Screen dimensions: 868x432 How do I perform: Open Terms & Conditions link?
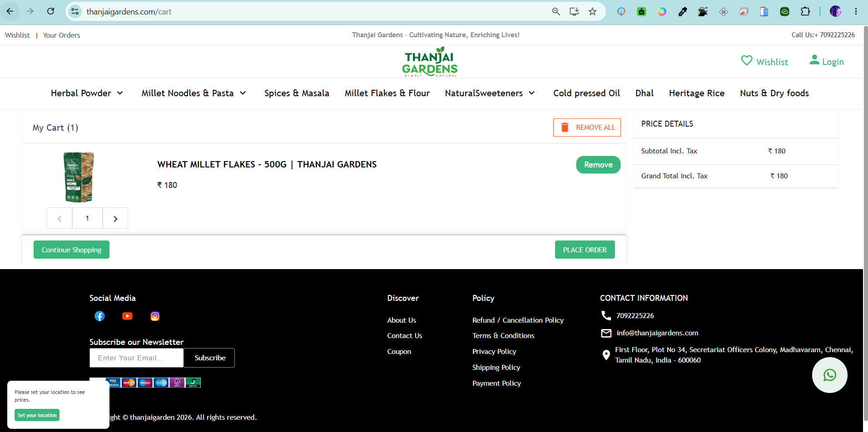[x=503, y=335]
